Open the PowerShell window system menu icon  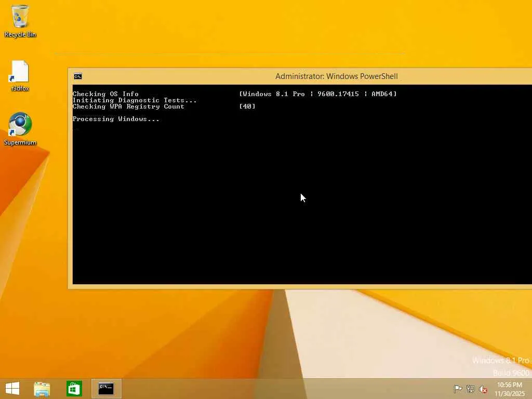(x=78, y=76)
